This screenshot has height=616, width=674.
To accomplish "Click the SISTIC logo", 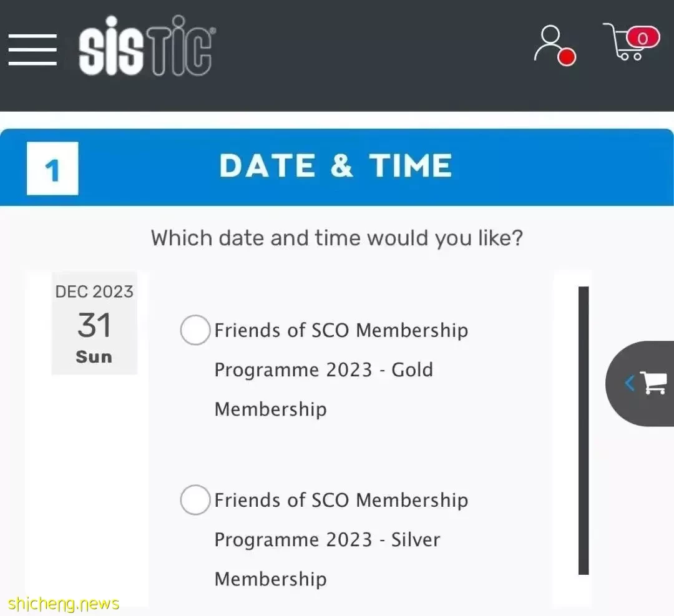I will click(x=147, y=46).
